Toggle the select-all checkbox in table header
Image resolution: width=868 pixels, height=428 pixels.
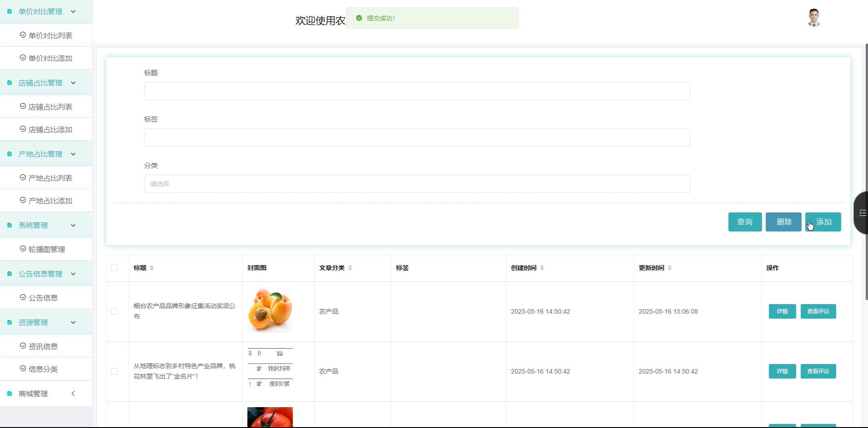point(114,268)
